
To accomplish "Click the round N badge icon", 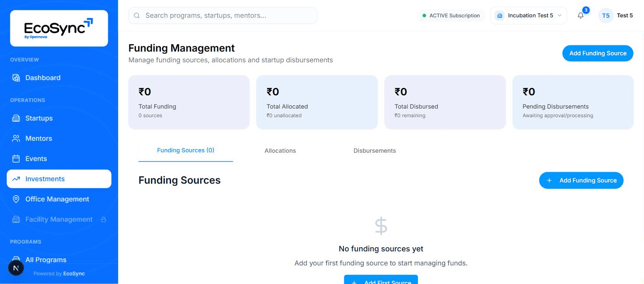I will (x=16, y=268).
